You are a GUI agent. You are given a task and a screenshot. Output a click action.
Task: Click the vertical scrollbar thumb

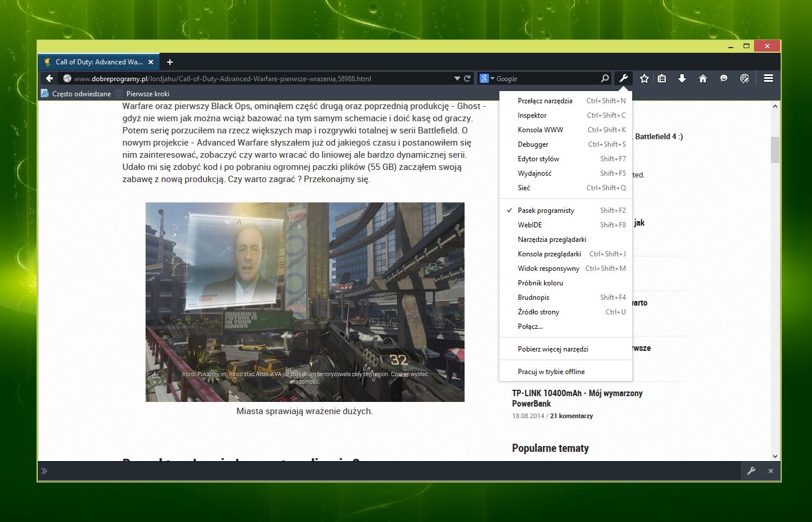coord(775,150)
